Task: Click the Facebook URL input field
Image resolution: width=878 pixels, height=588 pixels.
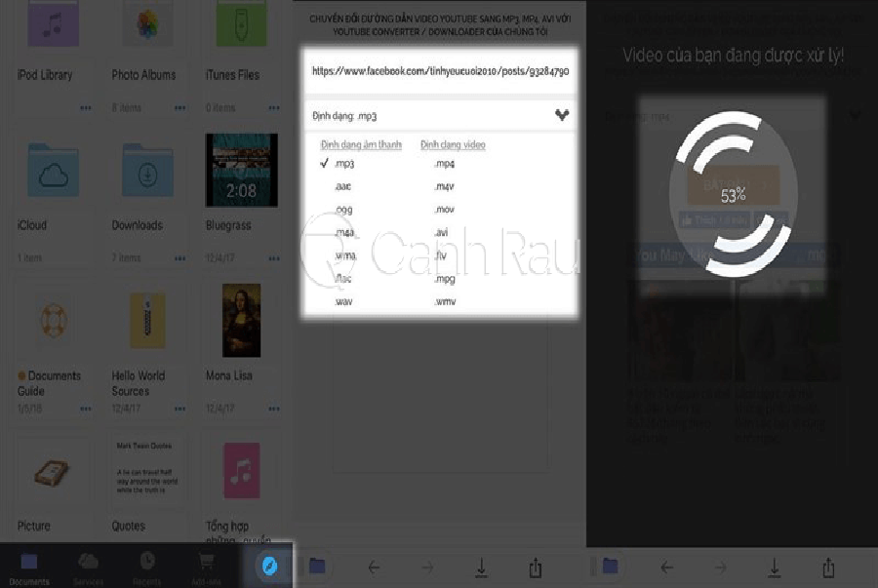Action: click(439, 71)
